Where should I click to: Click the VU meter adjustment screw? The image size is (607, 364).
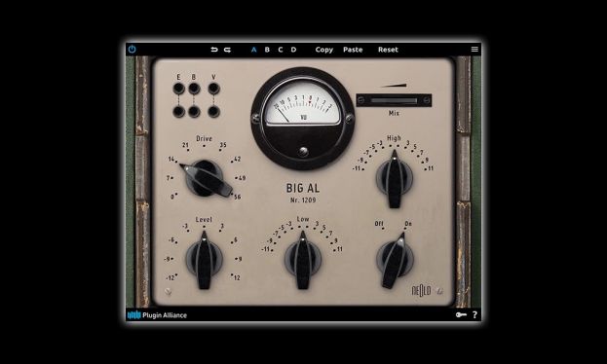(x=303, y=151)
